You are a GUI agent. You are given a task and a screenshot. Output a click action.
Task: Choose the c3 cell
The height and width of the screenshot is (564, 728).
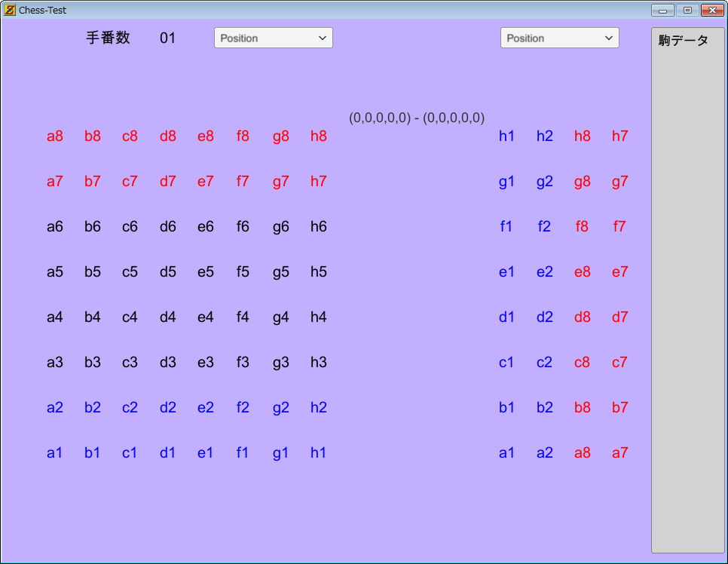click(130, 362)
